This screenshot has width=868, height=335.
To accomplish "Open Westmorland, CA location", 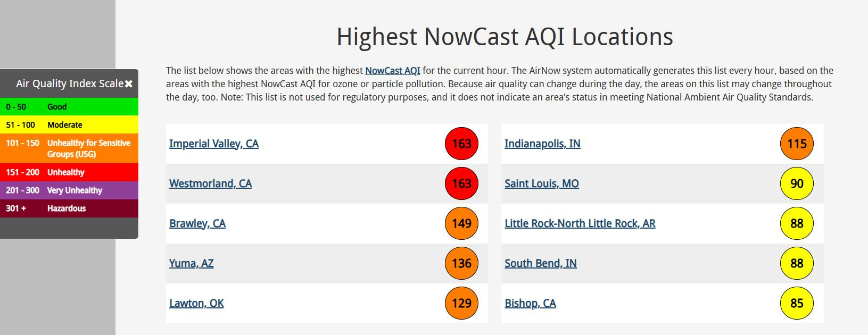I will [x=210, y=183].
